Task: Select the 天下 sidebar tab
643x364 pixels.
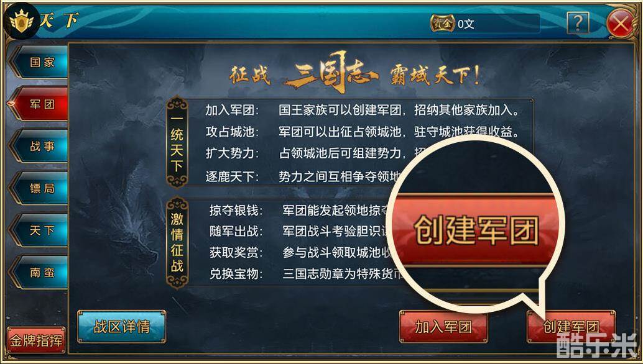Action: pyautogui.click(x=39, y=230)
